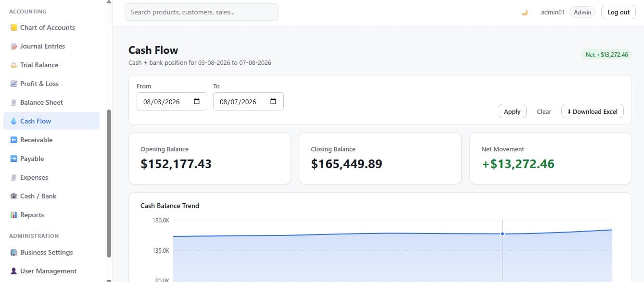Click the Trial Balance scales icon
The image size is (644, 282).
pos(13,65)
